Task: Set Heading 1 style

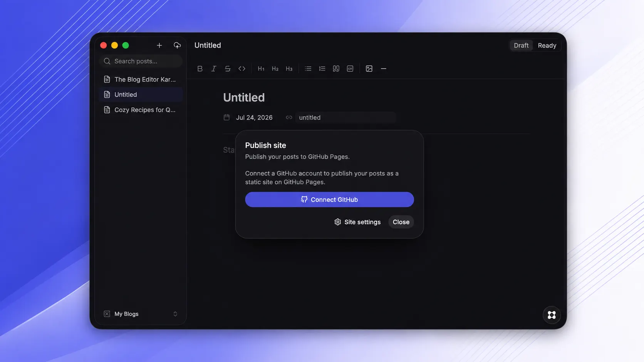Action: [261, 68]
